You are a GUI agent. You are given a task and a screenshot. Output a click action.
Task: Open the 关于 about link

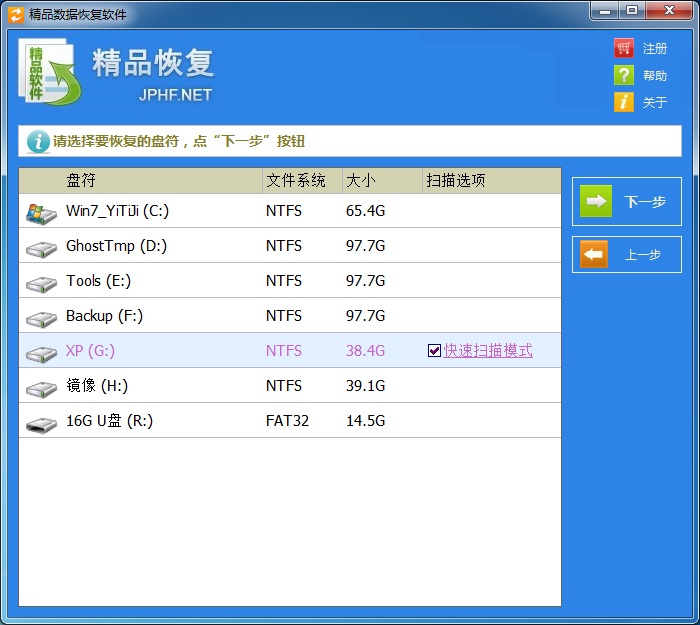click(654, 102)
